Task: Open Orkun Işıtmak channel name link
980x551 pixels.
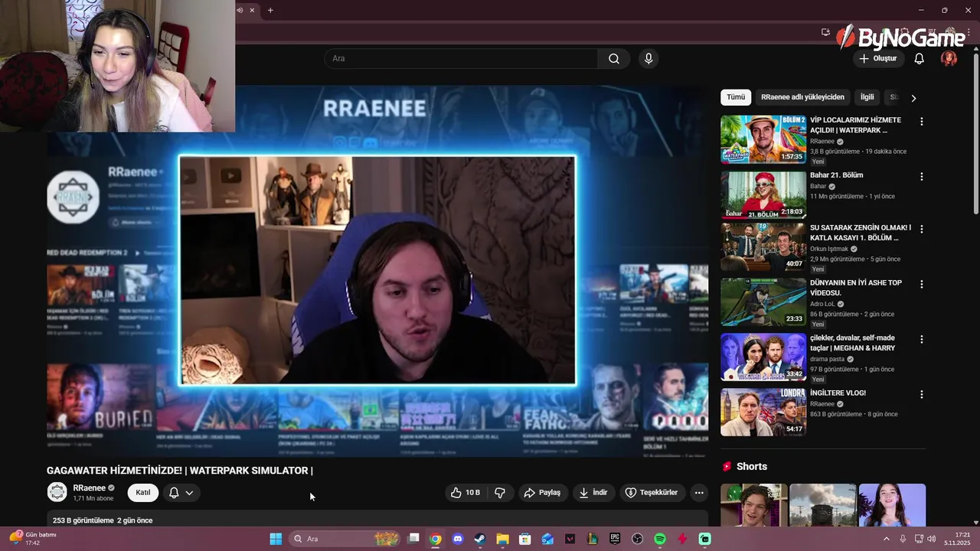Action: (829, 249)
